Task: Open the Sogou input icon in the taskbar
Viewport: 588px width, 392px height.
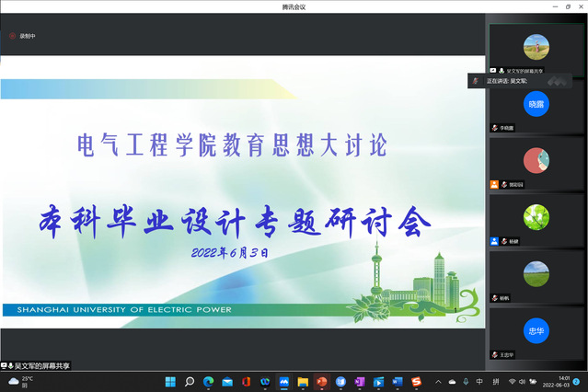Action: point(416,381)
